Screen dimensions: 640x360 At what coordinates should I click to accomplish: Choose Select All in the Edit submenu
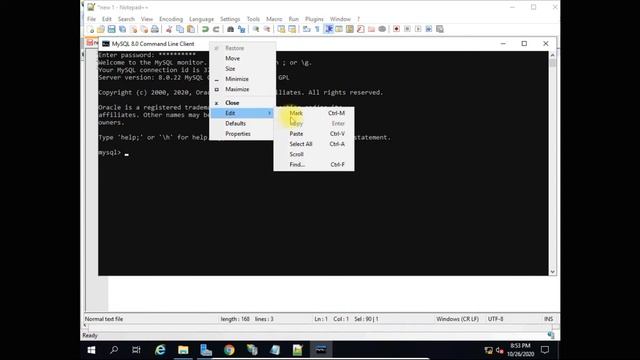pyautogui.click(x=314, y=144)
